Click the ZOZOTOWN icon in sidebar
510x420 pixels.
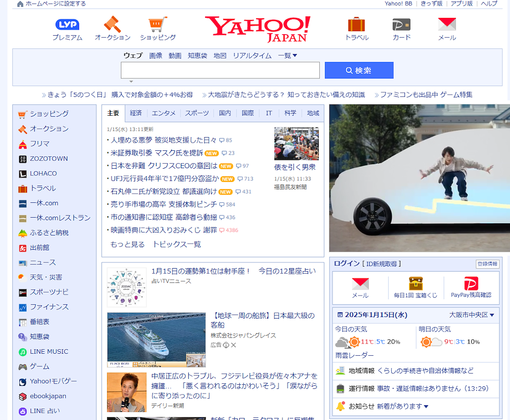[x=22, y=159]
